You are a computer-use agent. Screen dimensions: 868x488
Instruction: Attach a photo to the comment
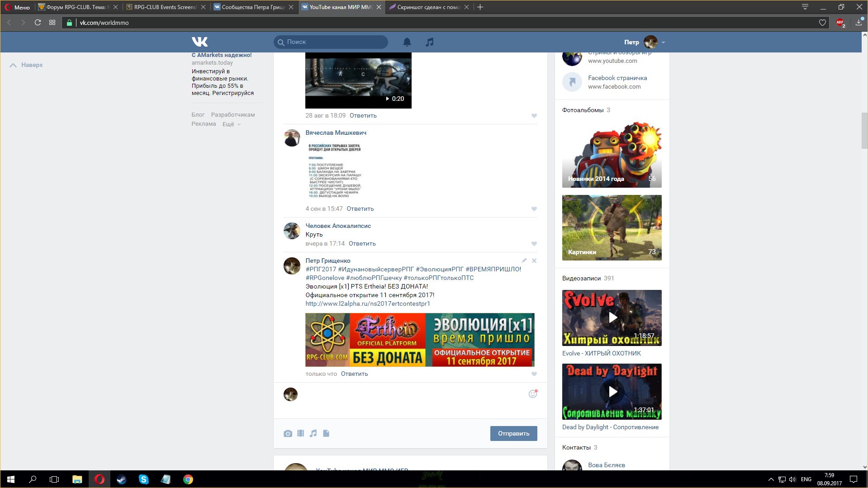click(288, 433)
